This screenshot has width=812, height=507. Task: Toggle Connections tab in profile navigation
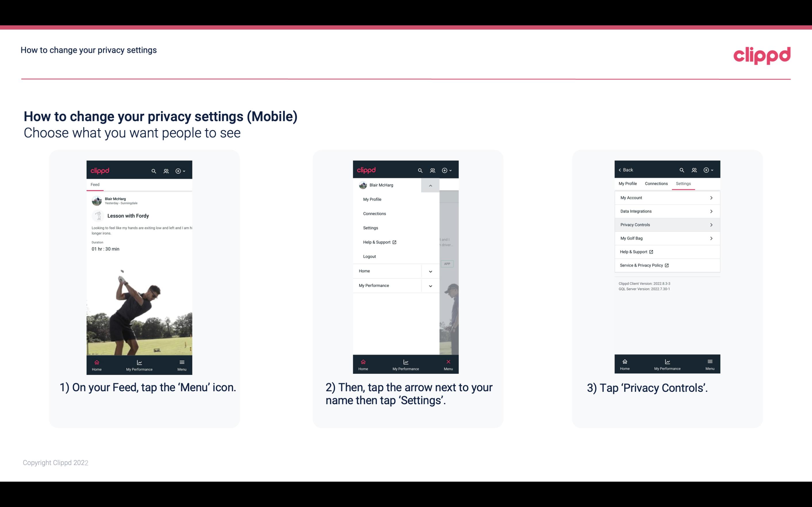coord(655,183)
